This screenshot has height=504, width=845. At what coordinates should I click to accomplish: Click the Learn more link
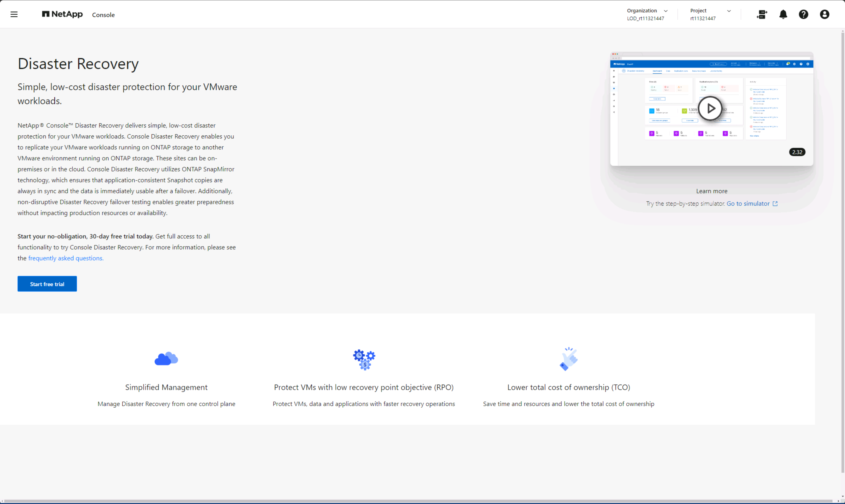click(x=711, y=191)
